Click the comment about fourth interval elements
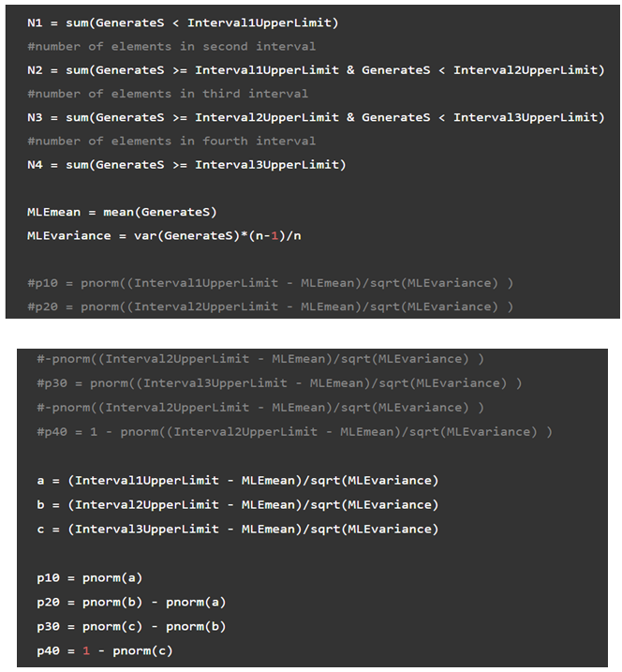This screenshot has width=622, height=672. tap(171, 141)
